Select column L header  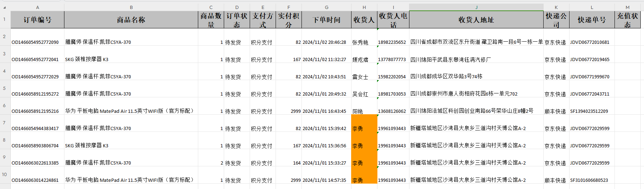592,7
